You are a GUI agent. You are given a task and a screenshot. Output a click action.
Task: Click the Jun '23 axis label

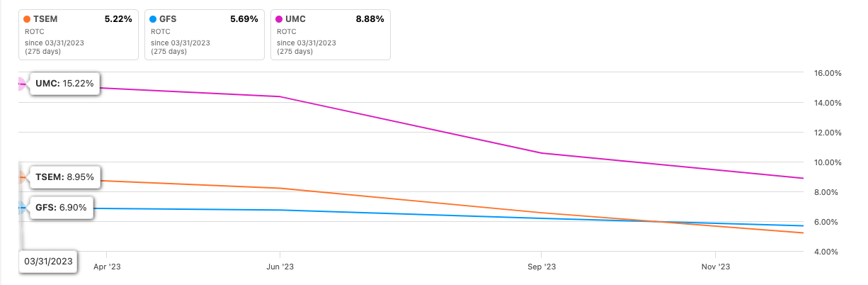click(280, 267)
